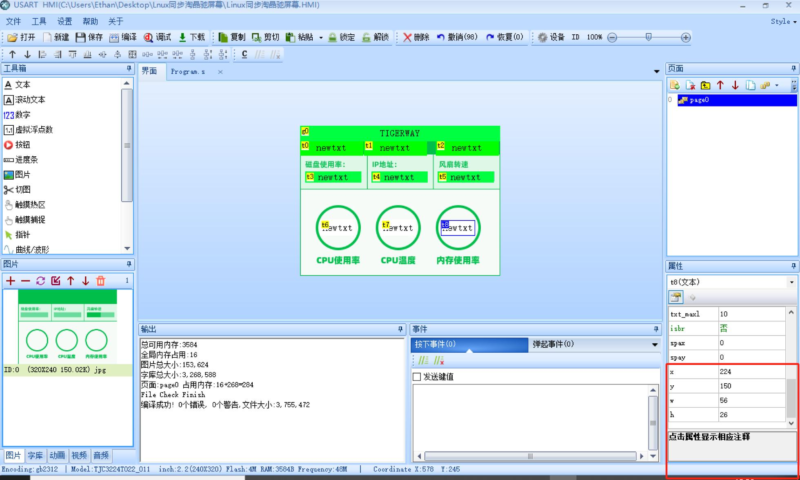Open the 粘贴 dropdown arrow
The image size is (800, 480).
[321, 38]
